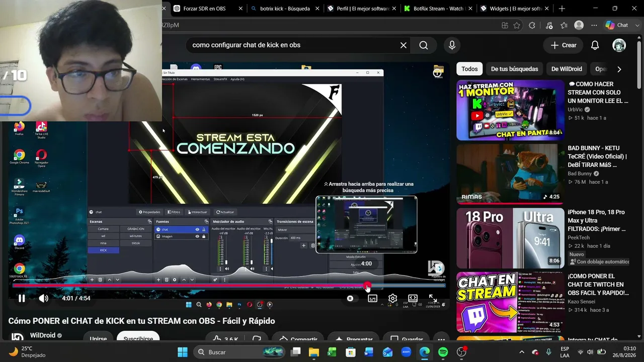Open Zoom from the taskbar

(x=406, y=352)
